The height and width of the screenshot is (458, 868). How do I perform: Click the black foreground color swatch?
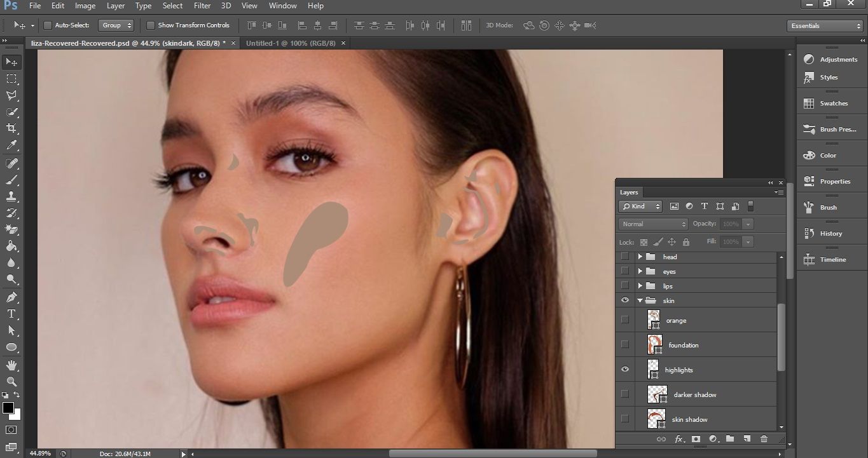tap(8, 408)
